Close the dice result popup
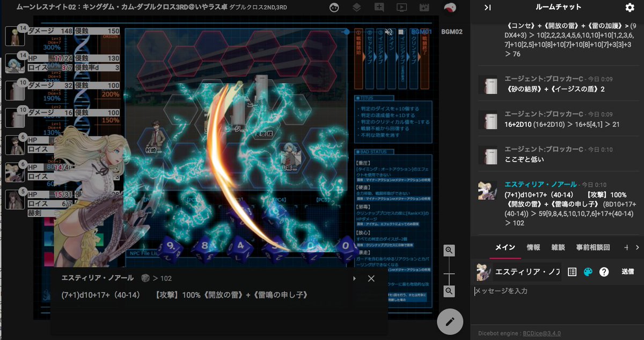 [371, 278]
